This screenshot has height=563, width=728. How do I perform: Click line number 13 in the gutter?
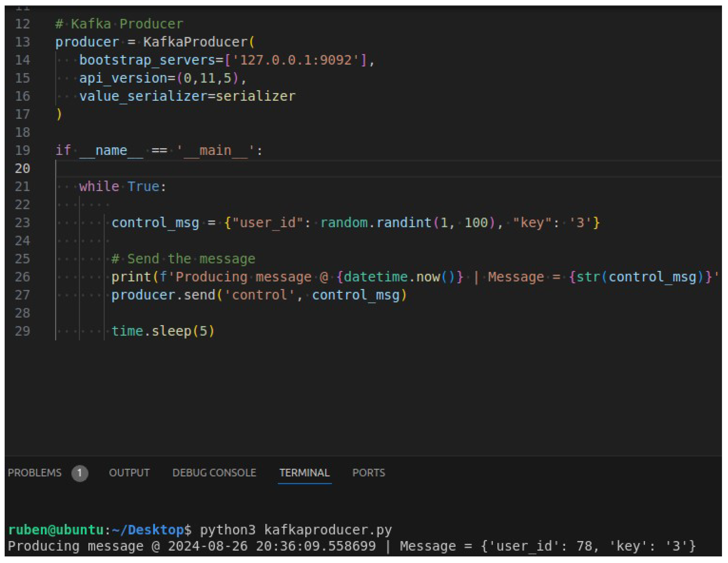[23, 42]
